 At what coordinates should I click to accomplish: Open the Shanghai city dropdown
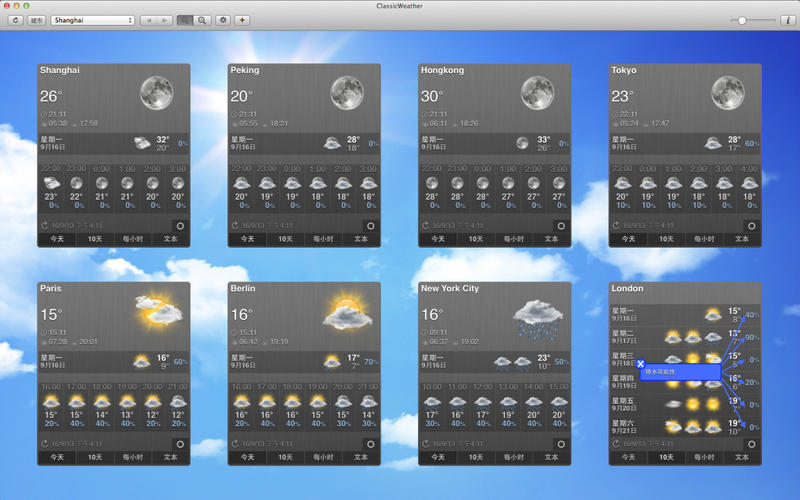pos(92,20)
